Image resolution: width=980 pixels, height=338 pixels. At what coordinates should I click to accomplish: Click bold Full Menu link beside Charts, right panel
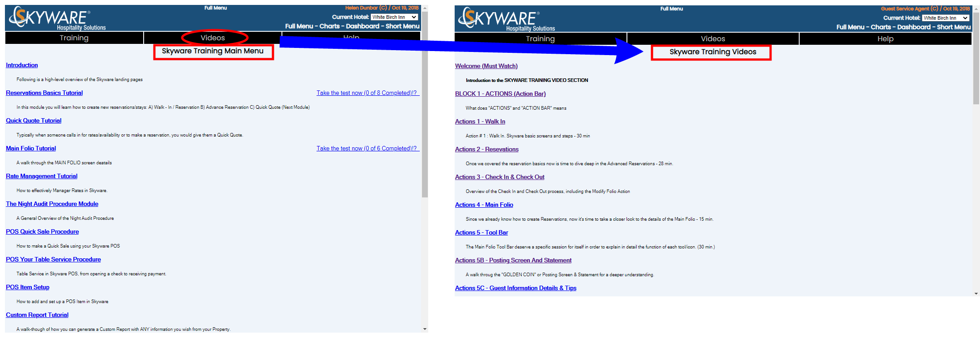pyautogui.click(x=851, y=27)
